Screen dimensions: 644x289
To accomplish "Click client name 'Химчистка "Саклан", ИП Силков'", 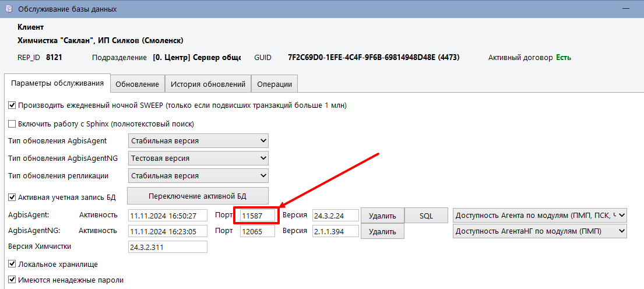I will [100, 41].
